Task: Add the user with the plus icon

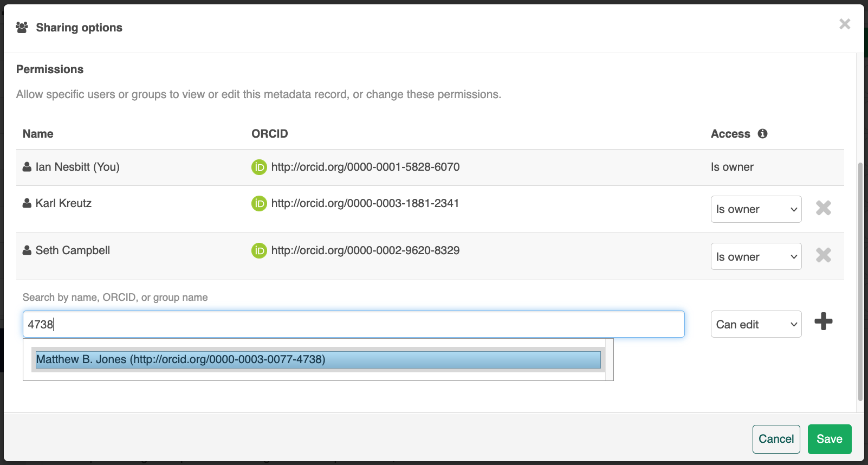Action: tap(823, 321)
